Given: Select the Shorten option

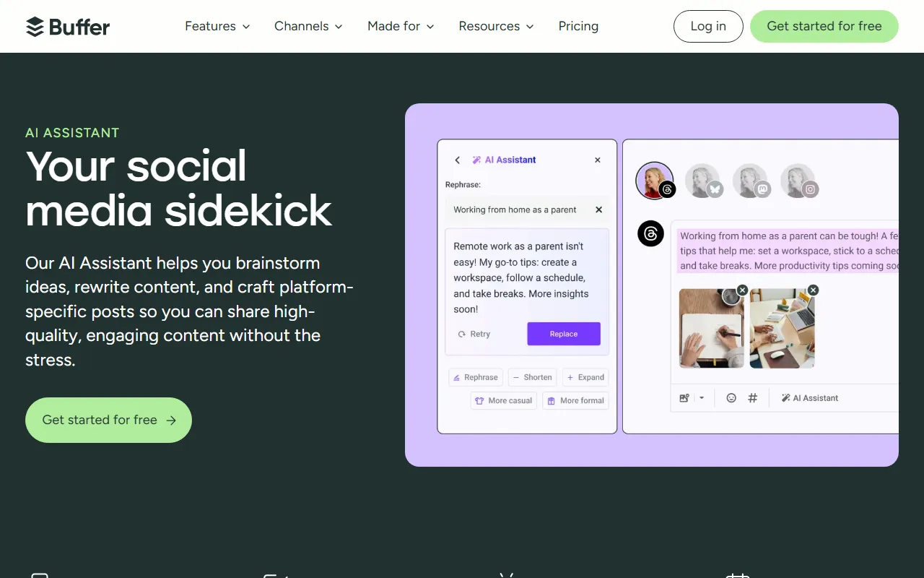Looking at the screenshot, I should [533, 377].
